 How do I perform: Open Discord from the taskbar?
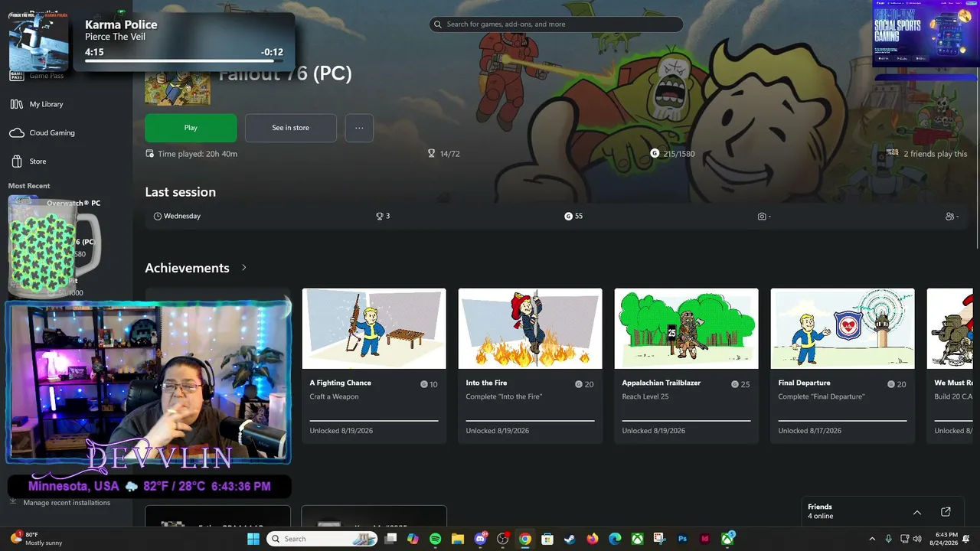coord(481,539)
